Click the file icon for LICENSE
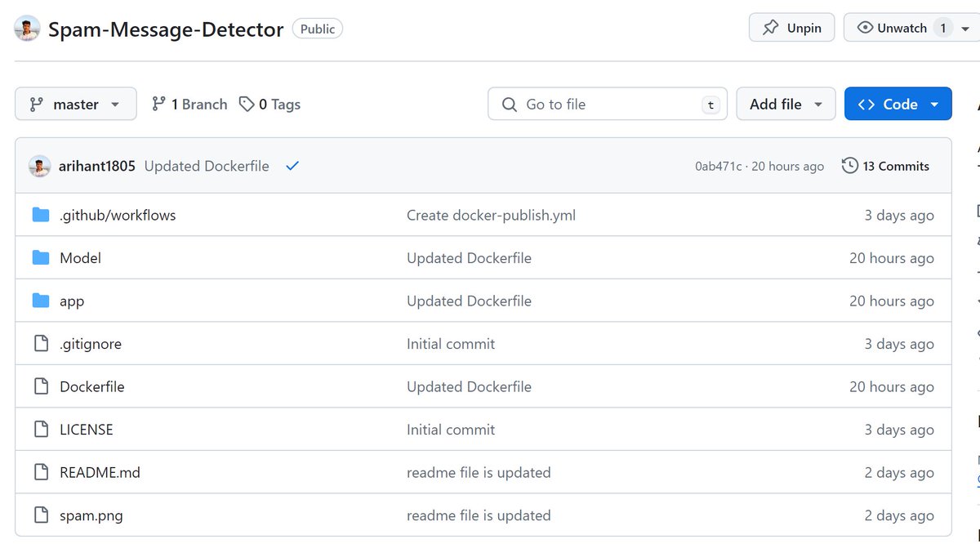The height and width of the screenshot is (544, 980). point(41,430)
